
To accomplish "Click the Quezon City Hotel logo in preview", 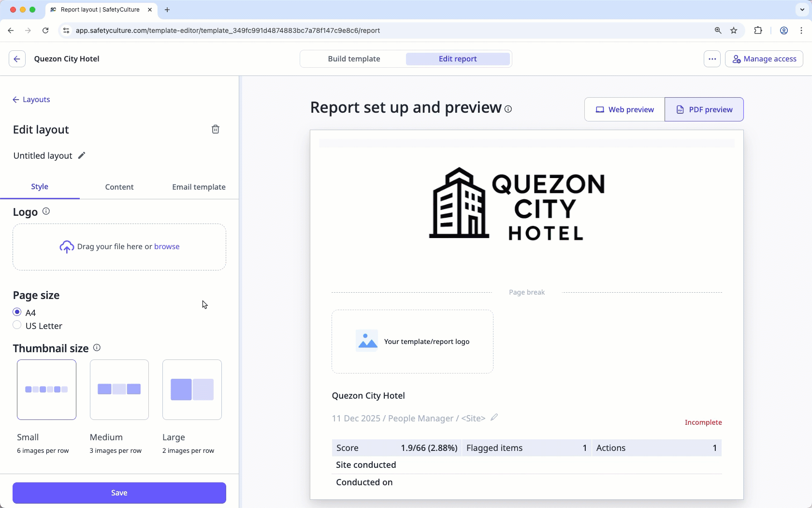I will [517, 204].
